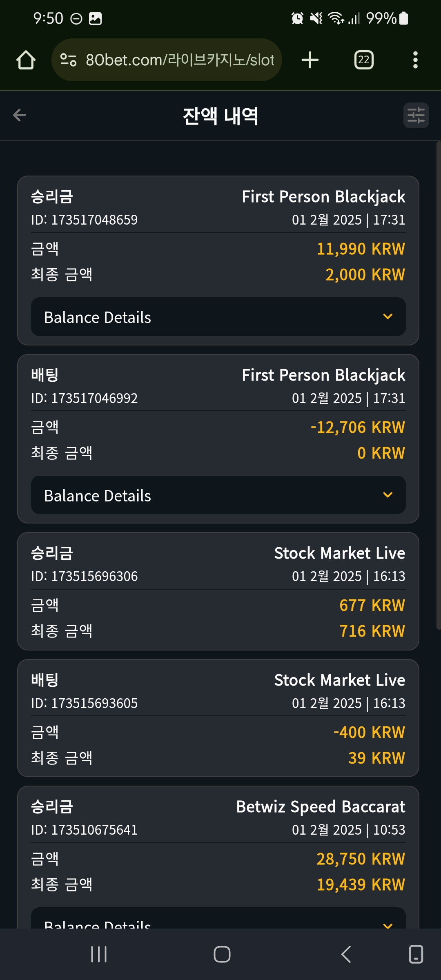Tap the image notification icon in status bar
Viewport: 441px width, 980px height.
click(x=95, y=18)
